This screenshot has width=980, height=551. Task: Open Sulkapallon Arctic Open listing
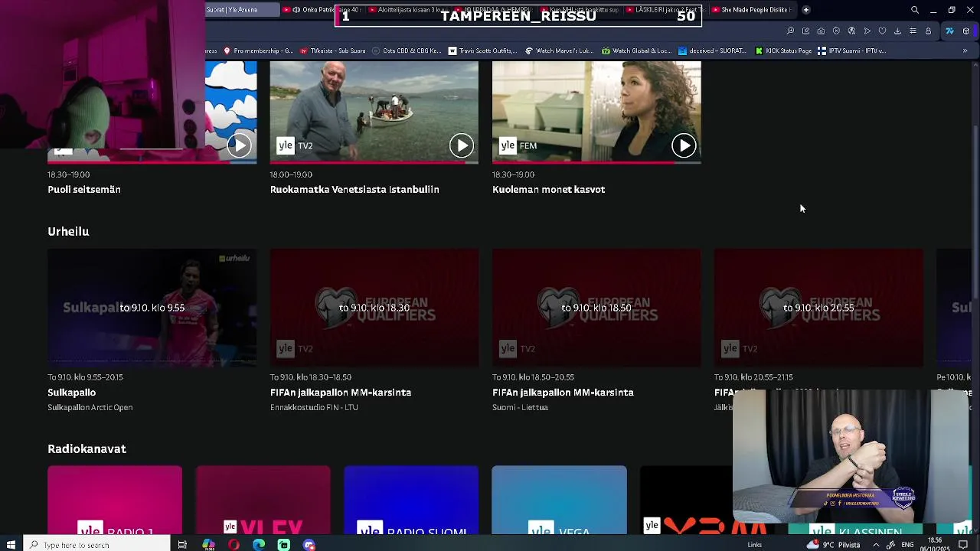coord(90,407)
